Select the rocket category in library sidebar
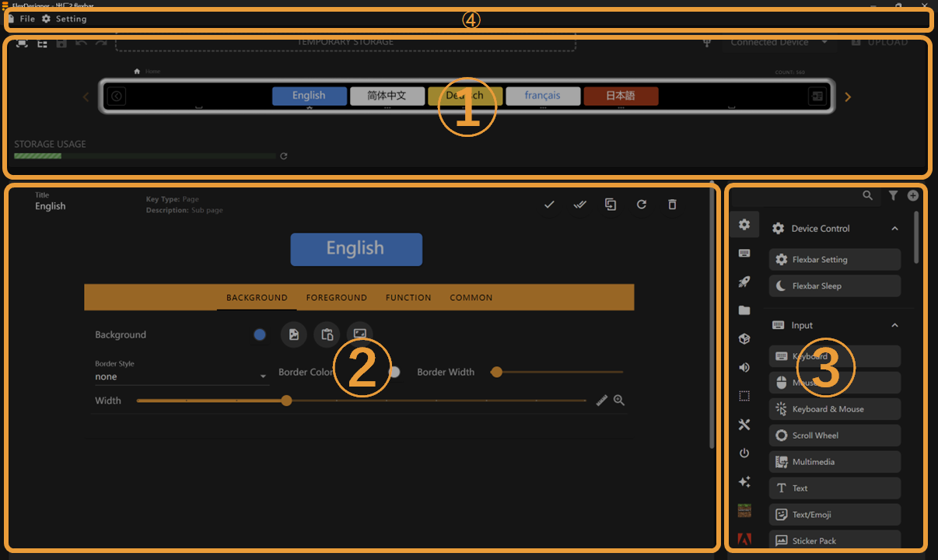This screenshot has width=938, height=560. tap(744, 282)
